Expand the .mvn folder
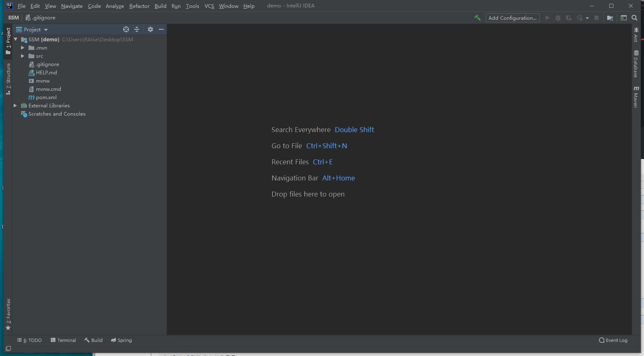This screenshot has width=644, height=356. 23,48
